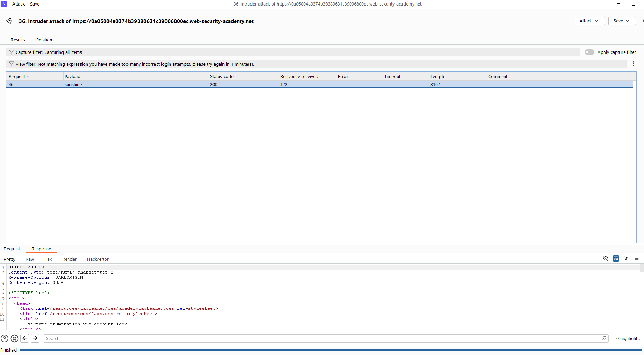The image size is (644, 355).
Task: Select the Response tab
Action: pos(41,249)
